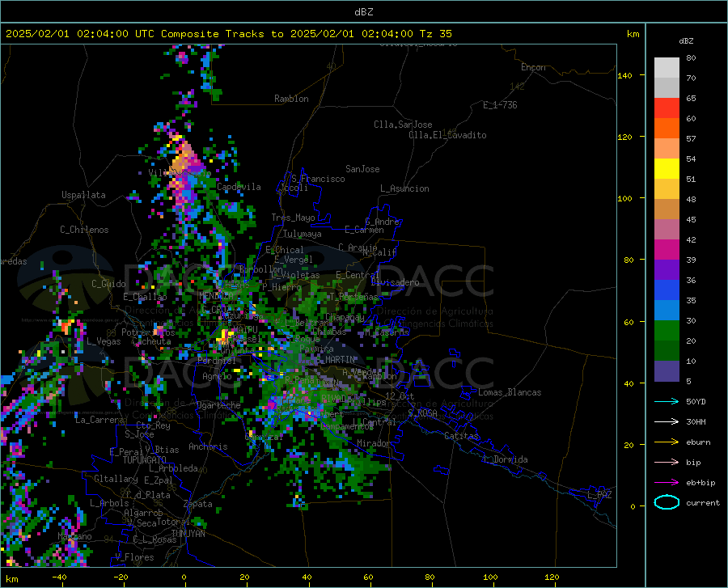
Task: Click the '12_Oct' map label
Action: point(400,396)
